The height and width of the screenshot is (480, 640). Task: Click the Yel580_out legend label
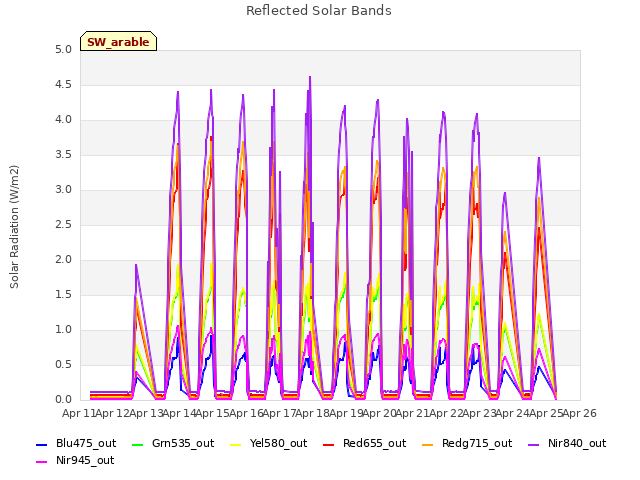coord(278,443)
